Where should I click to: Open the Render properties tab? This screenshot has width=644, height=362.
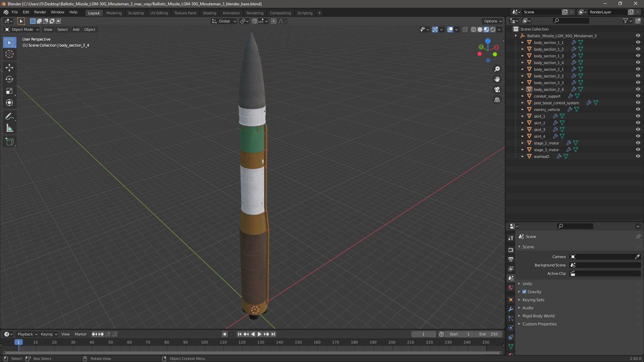[511, 250]
